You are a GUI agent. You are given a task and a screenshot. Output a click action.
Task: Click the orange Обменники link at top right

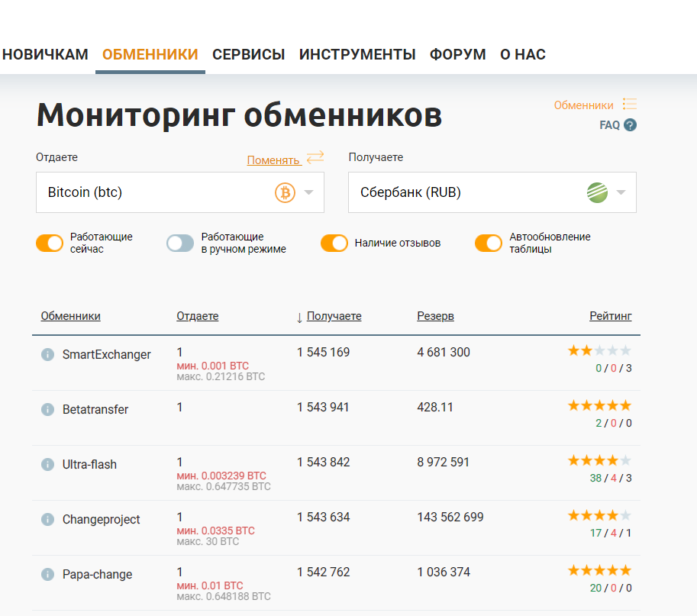tap(583, 105)
